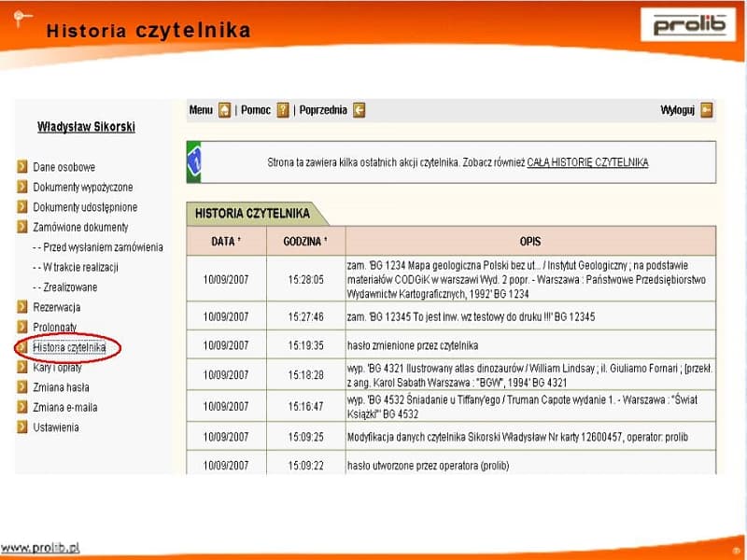Click the Poprzednia back arrow icon
747x560 pixels.
(359, 110)
